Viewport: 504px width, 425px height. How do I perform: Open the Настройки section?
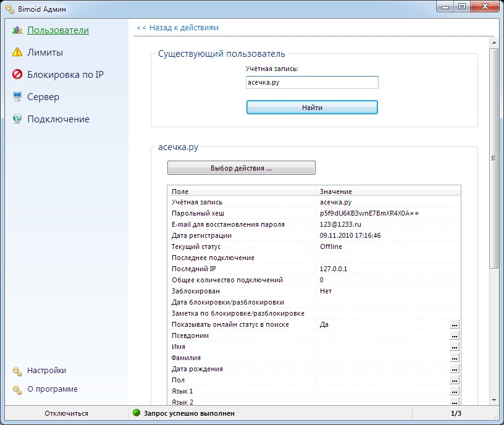click(46, 371)
